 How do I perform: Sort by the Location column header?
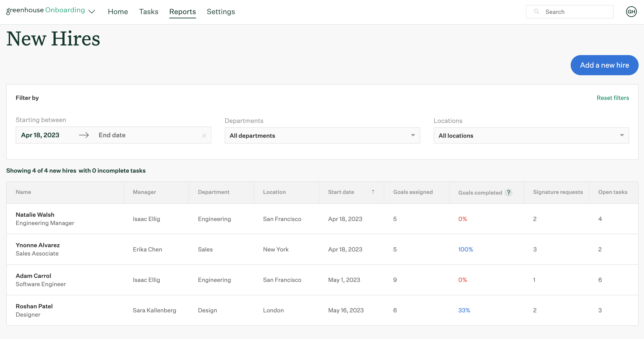point(274,192)
